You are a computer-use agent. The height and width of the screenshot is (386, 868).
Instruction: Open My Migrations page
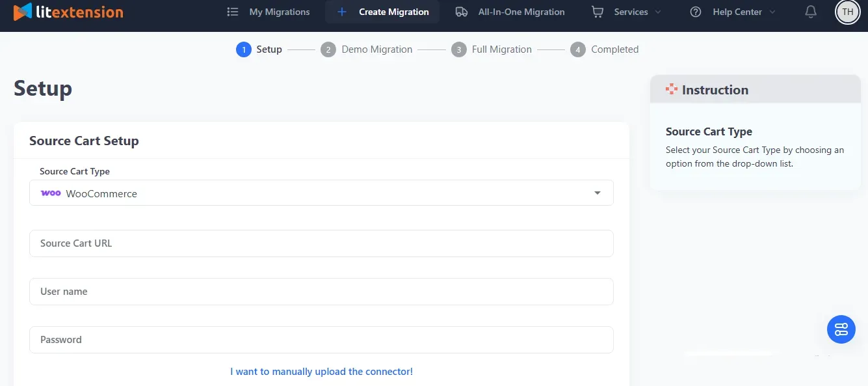click(x=280, y=12)
